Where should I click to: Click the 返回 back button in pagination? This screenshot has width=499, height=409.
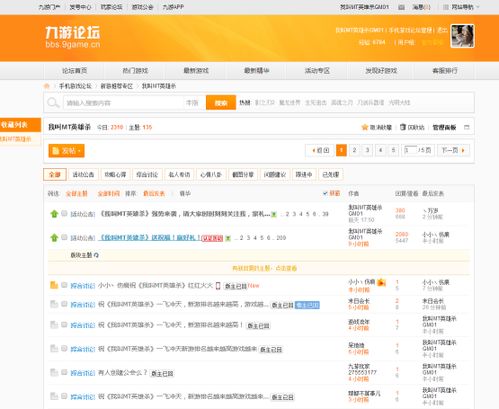click(320, 150)
